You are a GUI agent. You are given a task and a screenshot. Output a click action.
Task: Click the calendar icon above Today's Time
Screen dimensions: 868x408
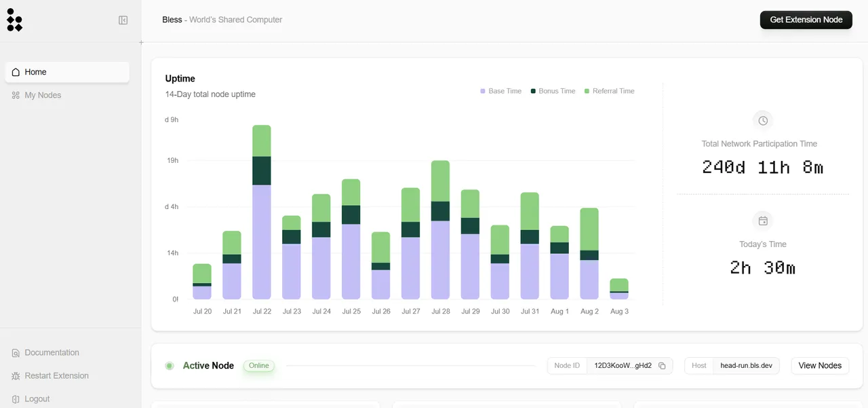coord(763,221)
